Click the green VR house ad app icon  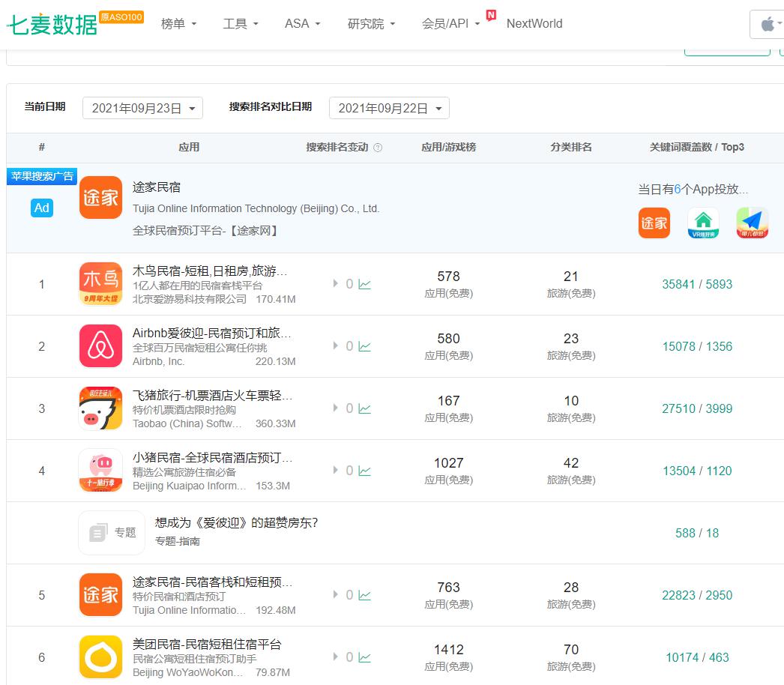pyautogui.click(x=703, y=223)
